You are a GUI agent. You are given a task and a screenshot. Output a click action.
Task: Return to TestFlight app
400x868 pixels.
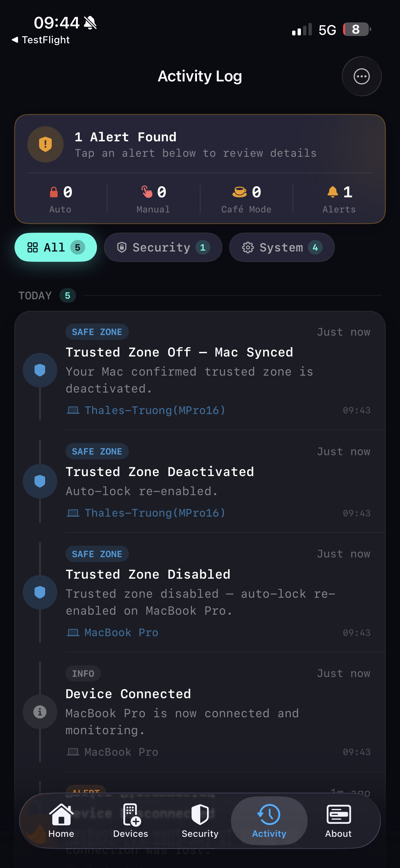41,40
